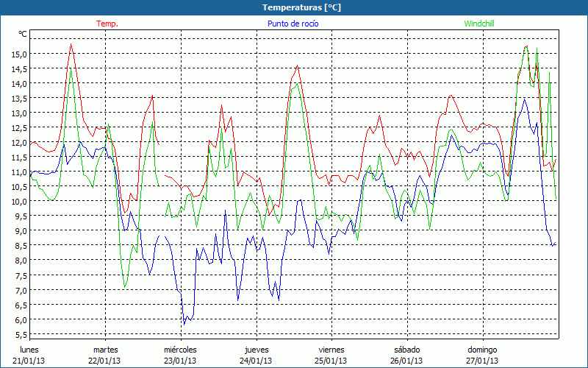This screenshot has width=588, height=368.
Task: Click the 6,5 y-axis value
Action: click(x=21, y=305)
